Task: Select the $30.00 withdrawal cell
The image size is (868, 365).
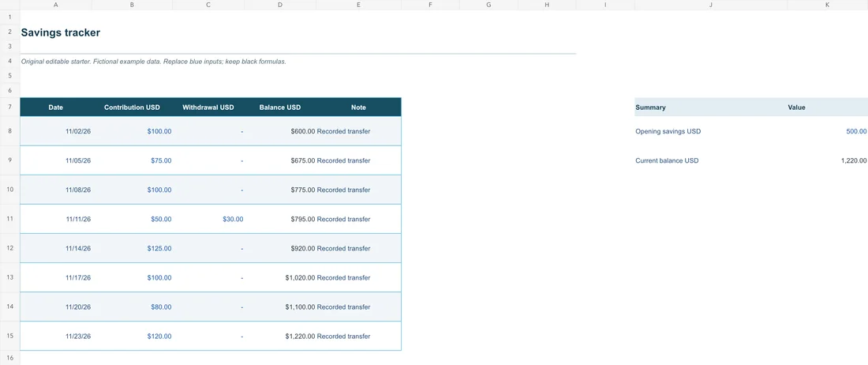Action: 208,219
